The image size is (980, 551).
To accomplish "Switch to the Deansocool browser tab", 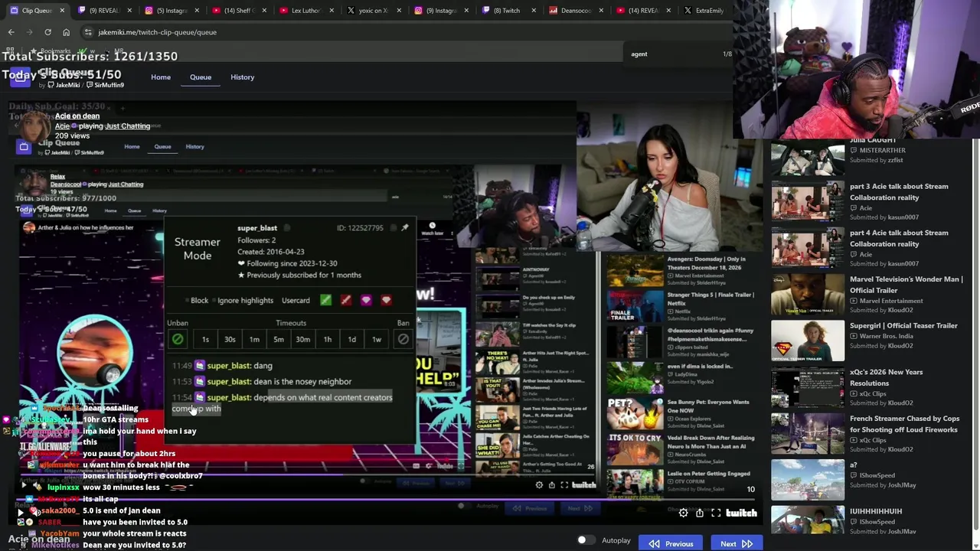I will (576, 10).
